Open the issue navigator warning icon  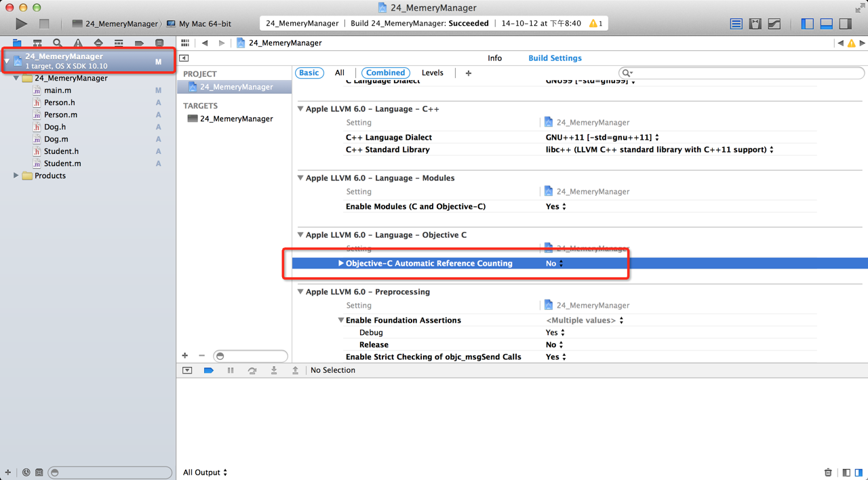tap(78, 43)
